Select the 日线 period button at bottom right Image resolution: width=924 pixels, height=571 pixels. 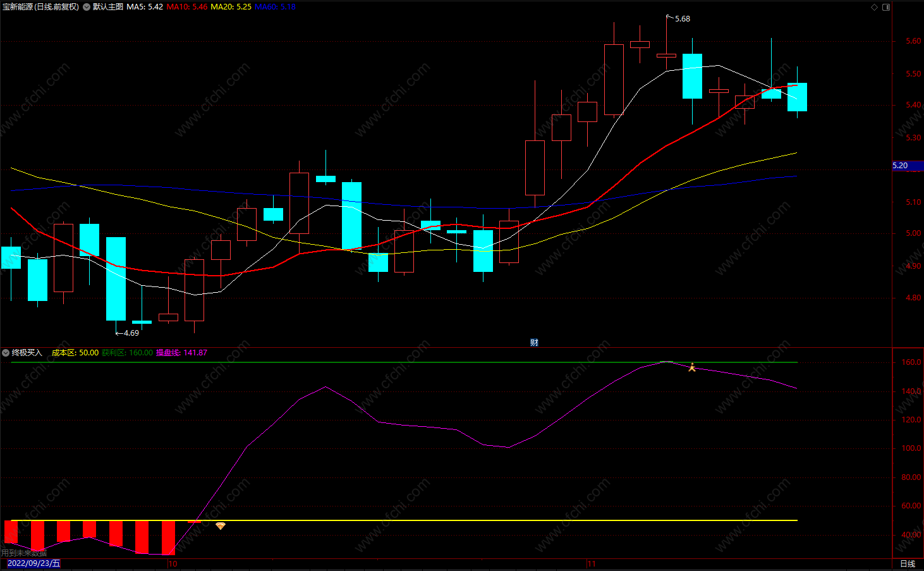[x=908, y=564]
